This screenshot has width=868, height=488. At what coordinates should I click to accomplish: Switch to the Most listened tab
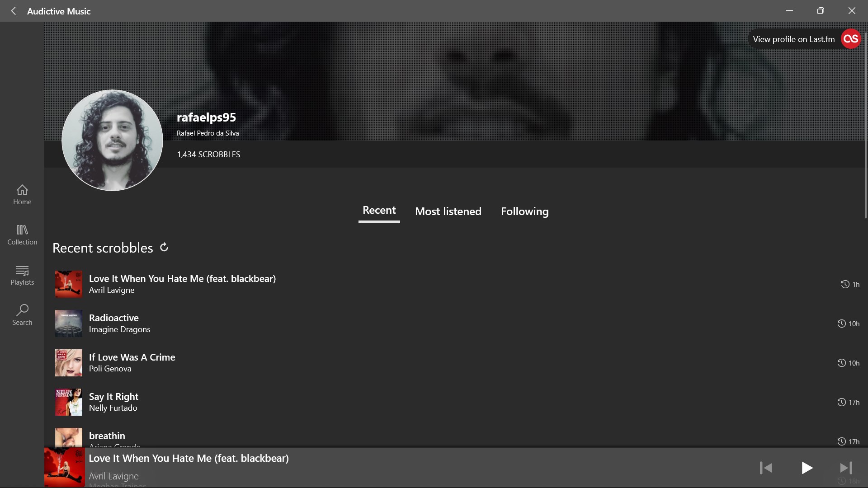point(448,211)
